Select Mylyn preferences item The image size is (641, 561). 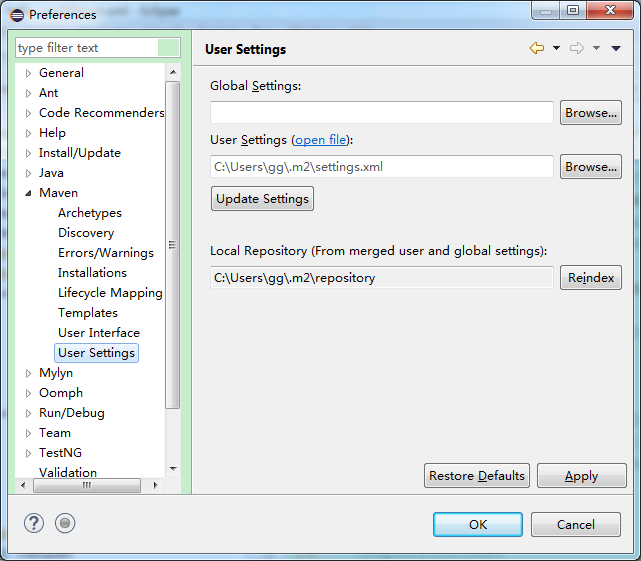tap(56, 373)
